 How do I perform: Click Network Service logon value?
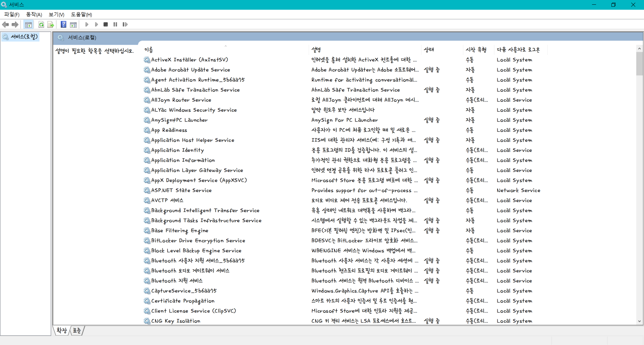(518, 190)
